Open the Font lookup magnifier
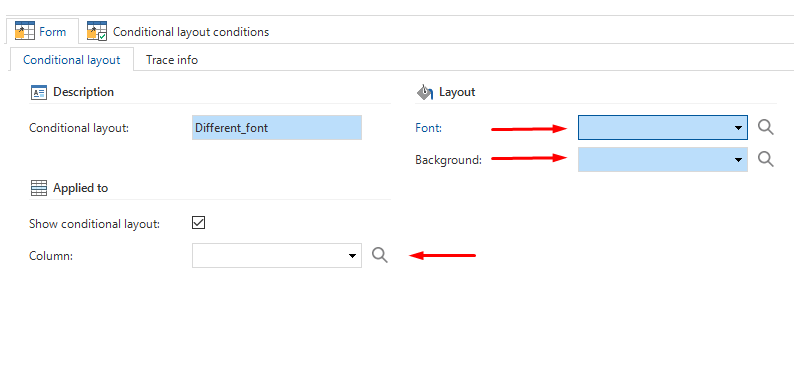This screenshot has height=377, width=794. [766, 128]
